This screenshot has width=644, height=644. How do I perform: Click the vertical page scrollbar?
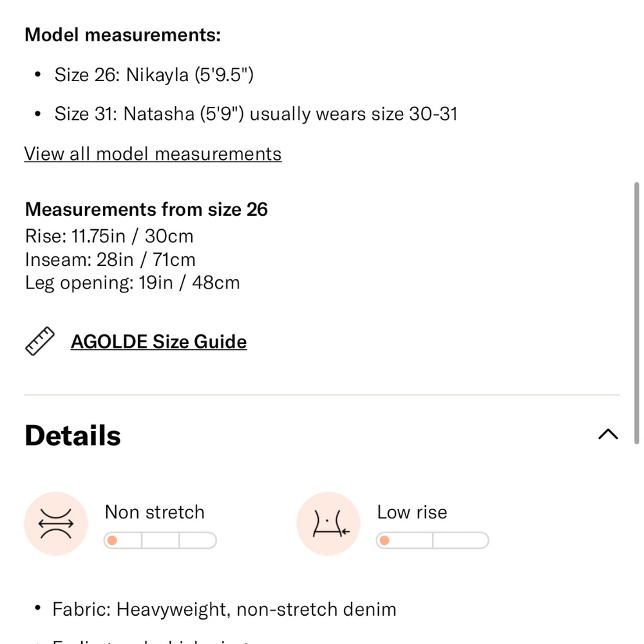[637, 312]
